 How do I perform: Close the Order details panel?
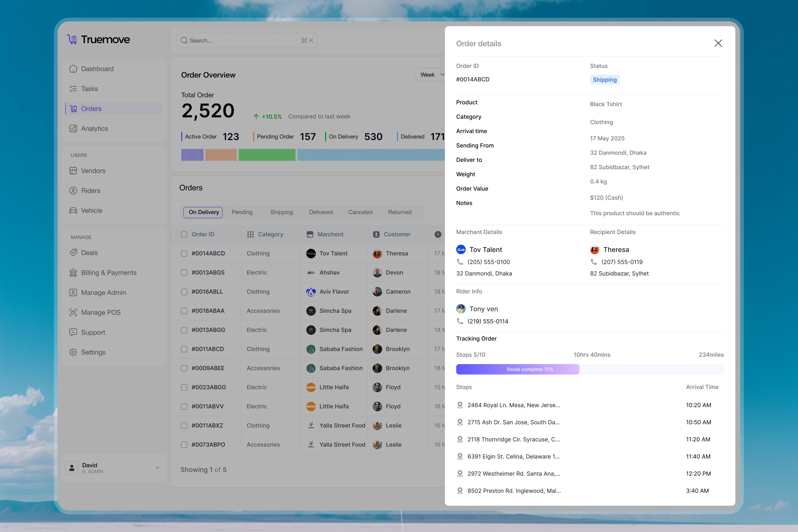pyautogui.click(x=718, y=44)
